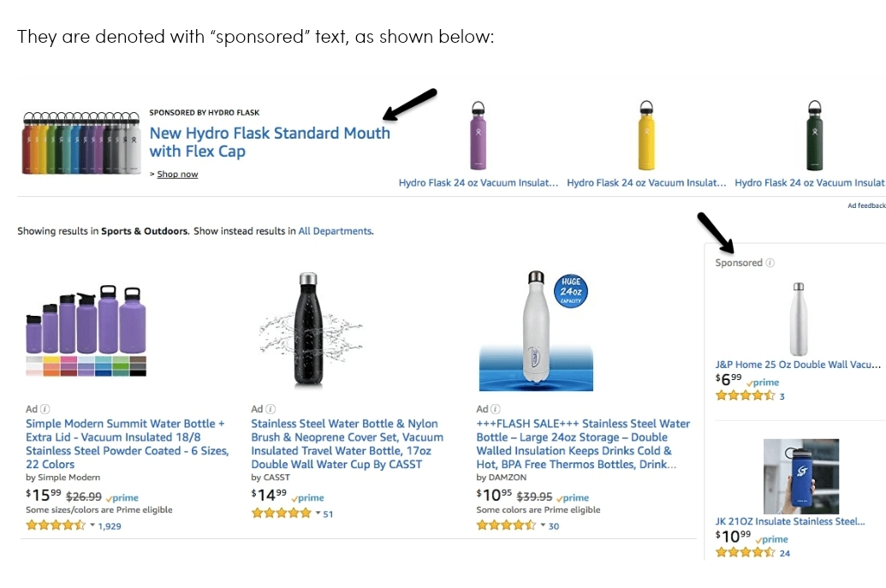Click the All Departments link
The image size is (886, 588).
click(x=335, y=230)
